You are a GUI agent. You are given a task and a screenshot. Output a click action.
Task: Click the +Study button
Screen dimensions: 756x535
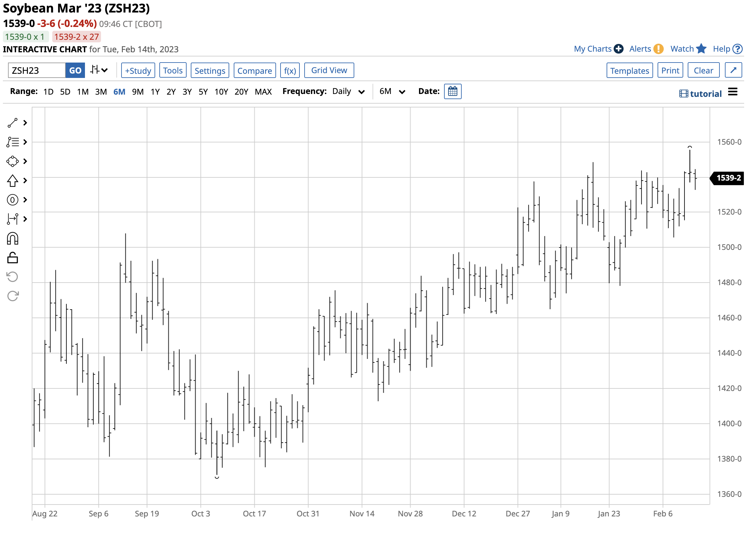(x=138, y=71)
